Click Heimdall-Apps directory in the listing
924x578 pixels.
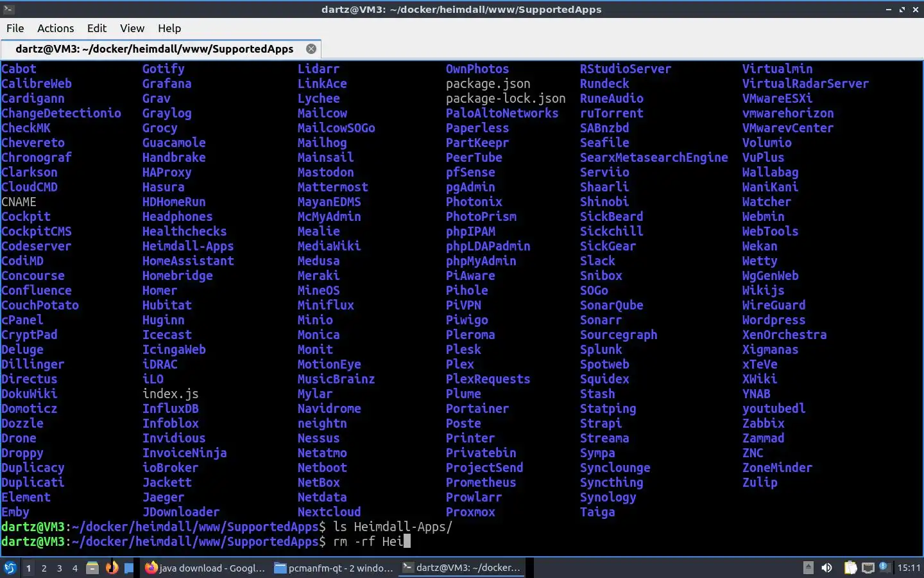tap(188, 246)
